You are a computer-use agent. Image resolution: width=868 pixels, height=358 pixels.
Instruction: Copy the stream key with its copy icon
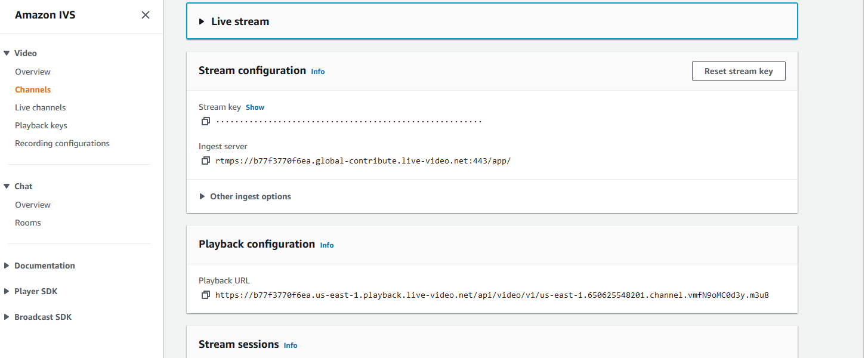[x=206, y=121]
